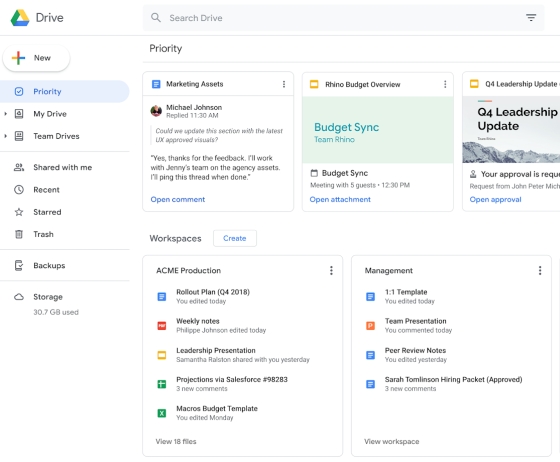Open Marketing Assets card more options menu

coord(284,84)
